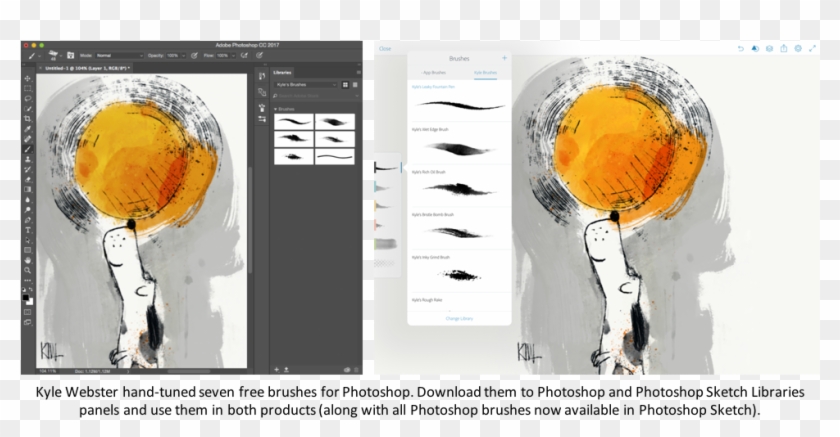Select the Eraser tool
This screenshot has height=437, width=840.
tap(27, 180)
